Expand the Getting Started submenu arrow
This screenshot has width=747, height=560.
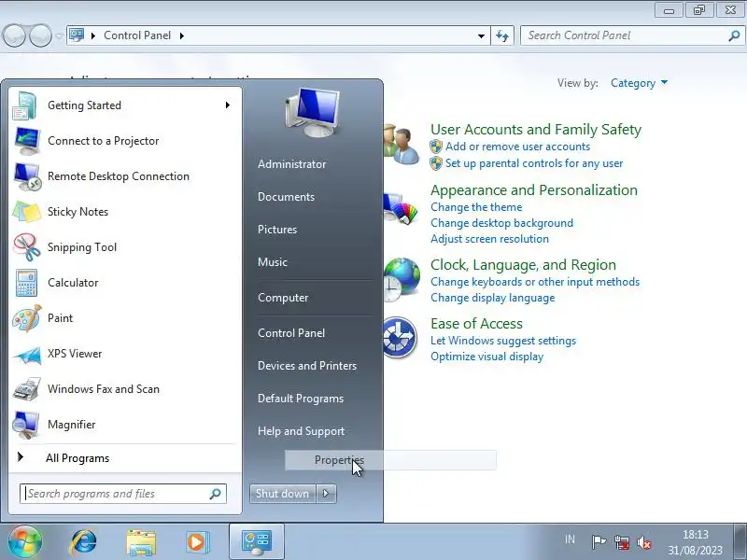pyautogui.click(x=228, y=105)
